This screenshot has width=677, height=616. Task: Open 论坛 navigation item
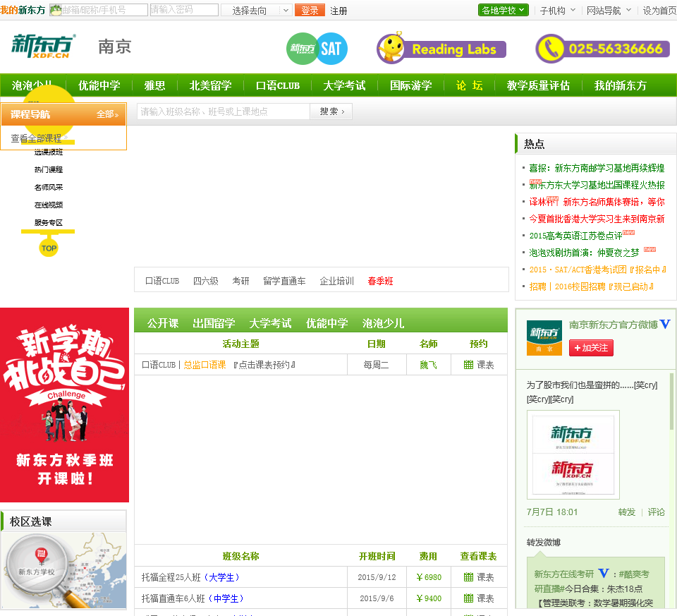click(x=470, y=85)
